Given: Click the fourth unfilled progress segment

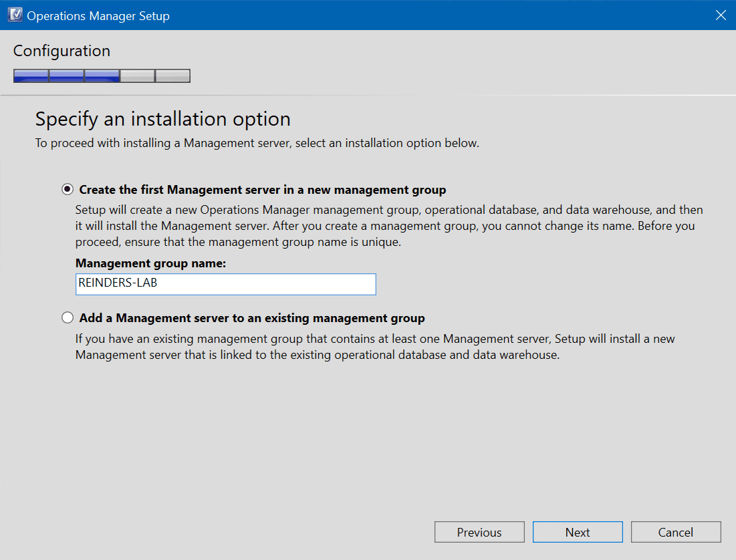Looking at the screenshot, I should [137, 76].
